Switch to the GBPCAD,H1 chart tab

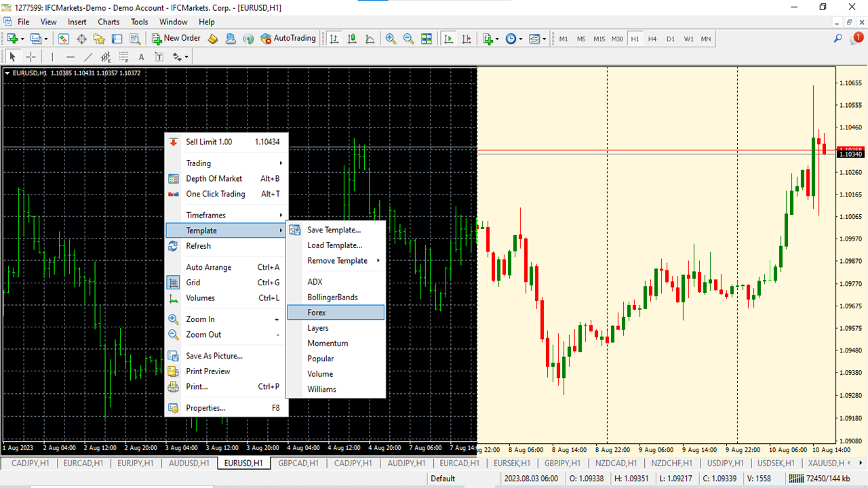click(x=300, y=463)
